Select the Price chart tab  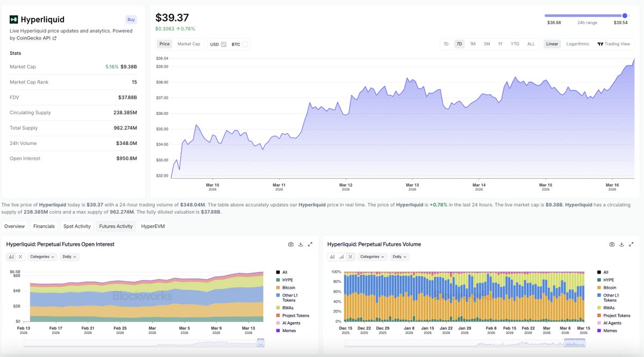coord(164,44)
